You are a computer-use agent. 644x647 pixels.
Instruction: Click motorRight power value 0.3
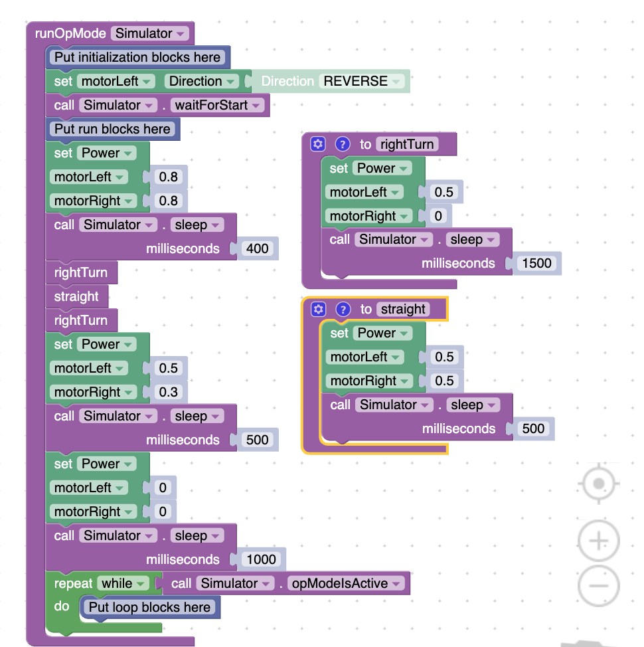click(169, 392)
